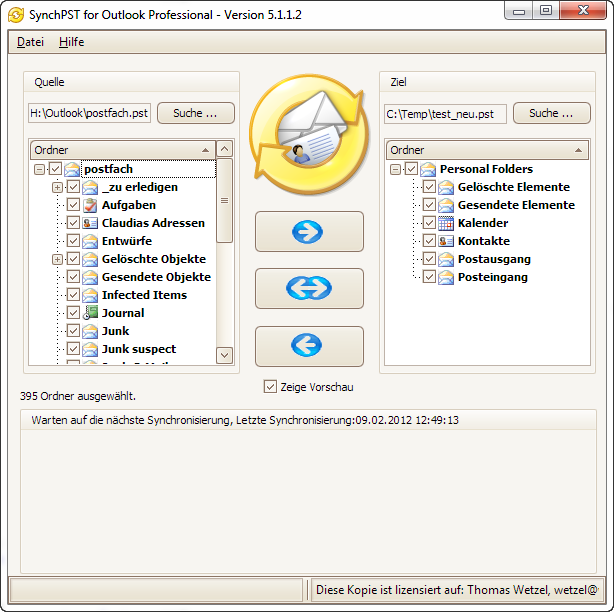614x612 pixels.
Task: Toggle the Zeige Vorschau checkbox
Action: point(270,387)
